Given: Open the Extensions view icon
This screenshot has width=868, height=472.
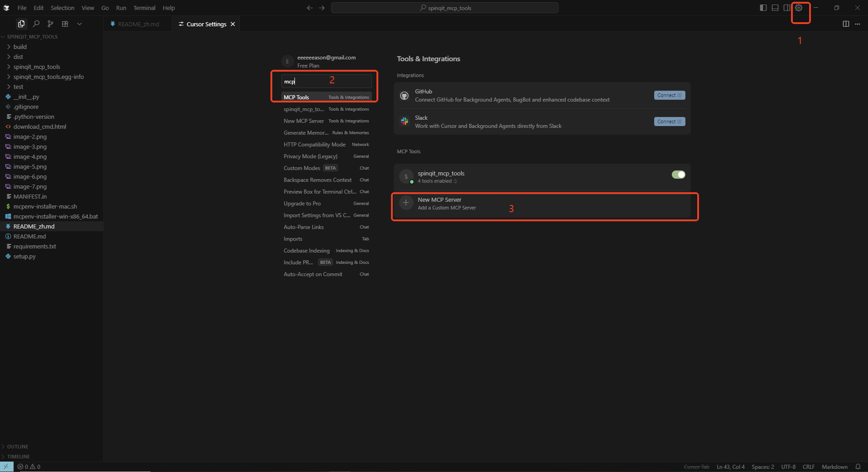Looking at the screenshot, I should [x=65, y=24].
